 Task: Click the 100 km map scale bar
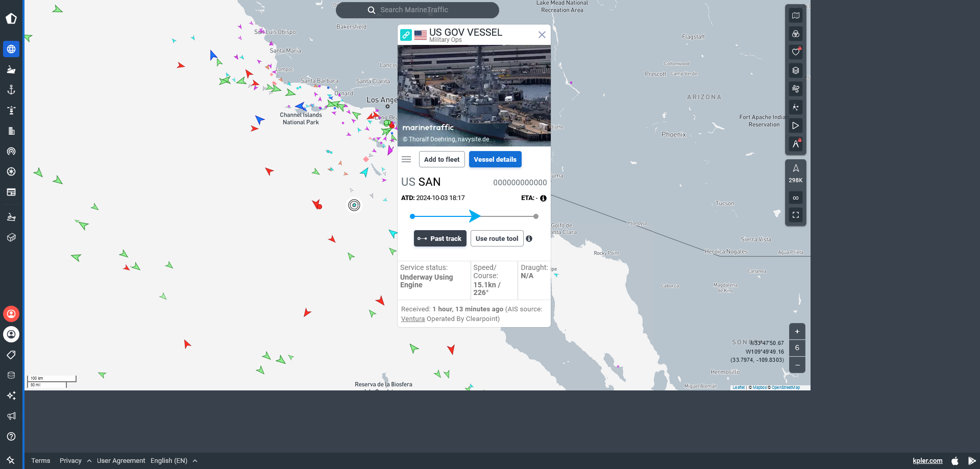click(x=52, y=379)
